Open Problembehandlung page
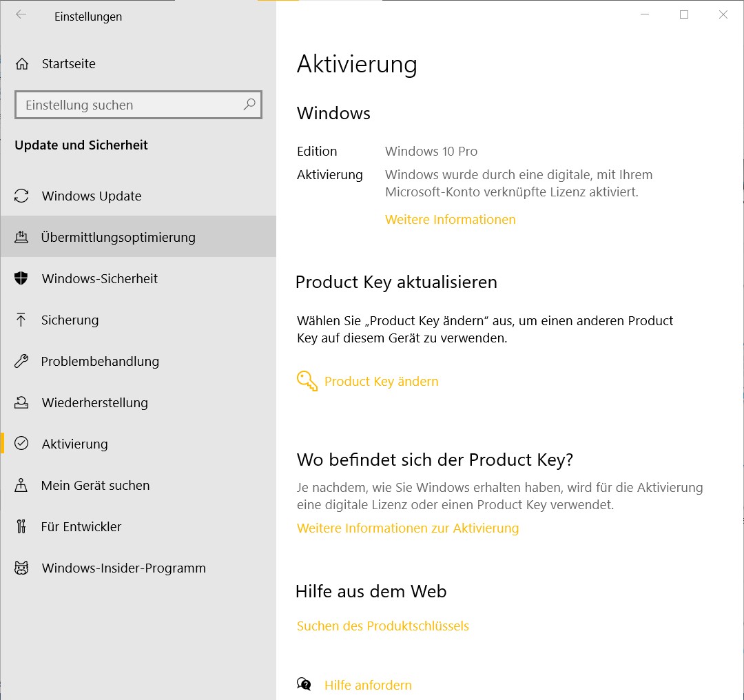The height and width of the screenshot is (700, 744). 138,360
